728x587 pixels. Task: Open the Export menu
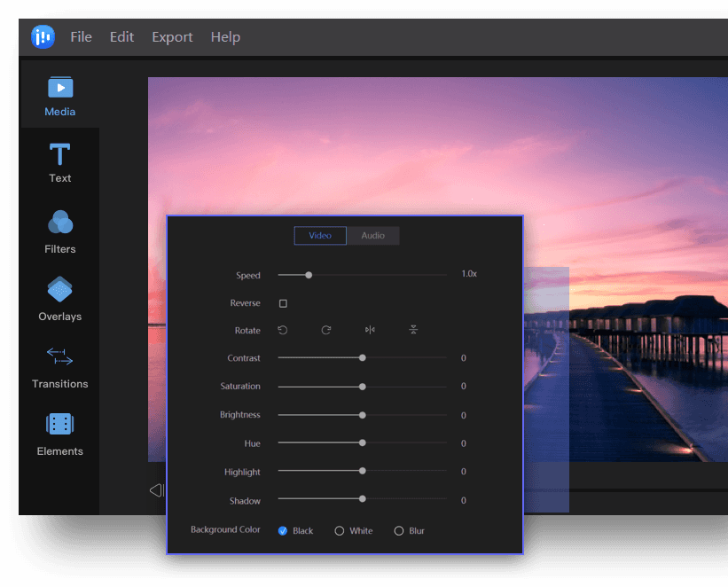point(172,37)
